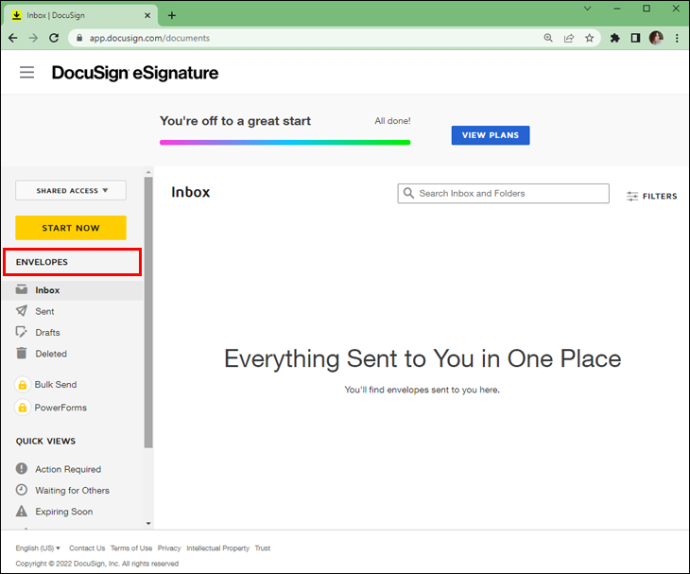Show Action Required quick view
This screenshot has width=690, height=574.
[x=68, y=469]
